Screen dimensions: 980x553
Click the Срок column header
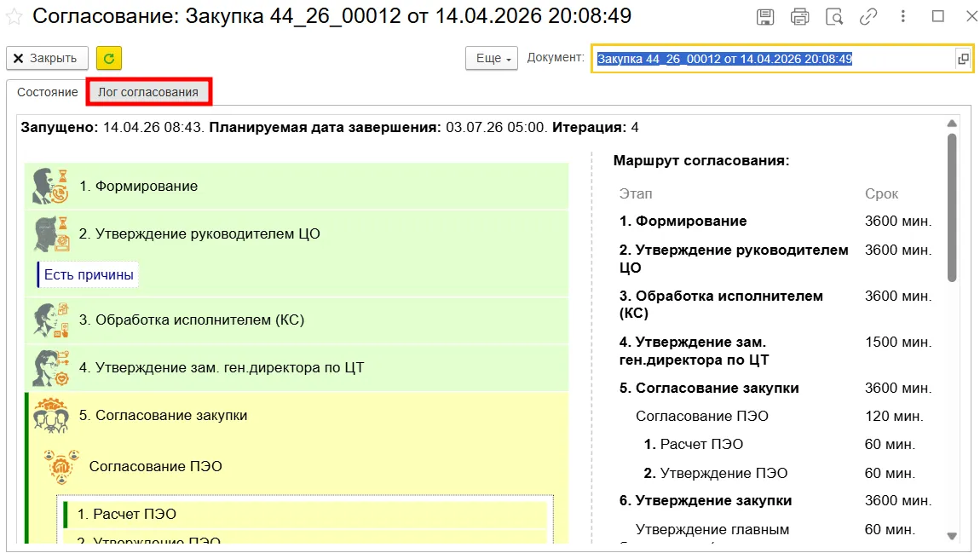[x=881, y=193]
